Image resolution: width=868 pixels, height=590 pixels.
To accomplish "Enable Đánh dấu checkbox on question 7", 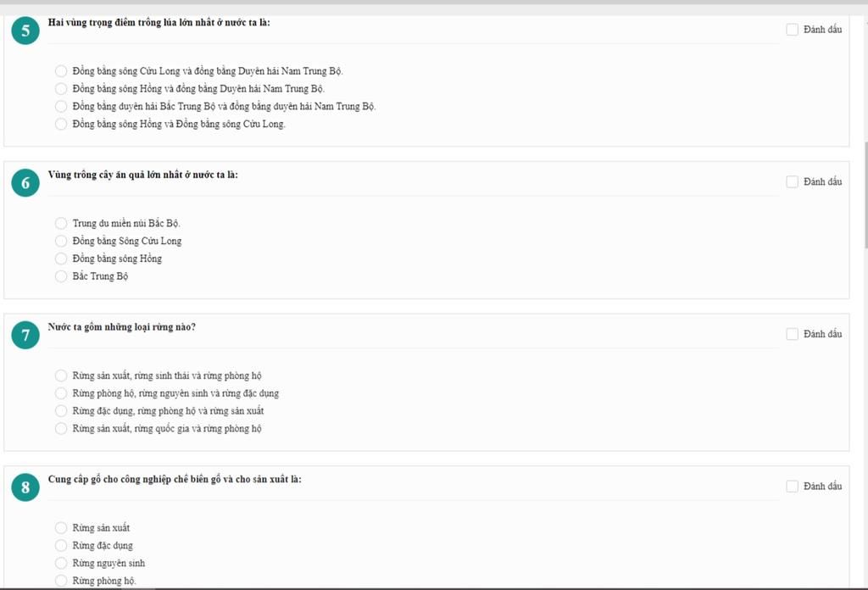I will [x=793, y=334].
